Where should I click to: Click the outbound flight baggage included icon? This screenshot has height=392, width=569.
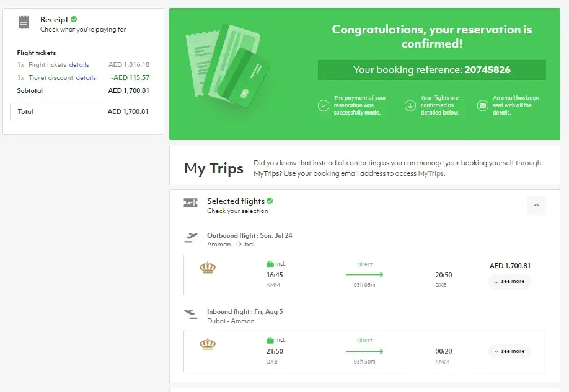coord(270,264)
